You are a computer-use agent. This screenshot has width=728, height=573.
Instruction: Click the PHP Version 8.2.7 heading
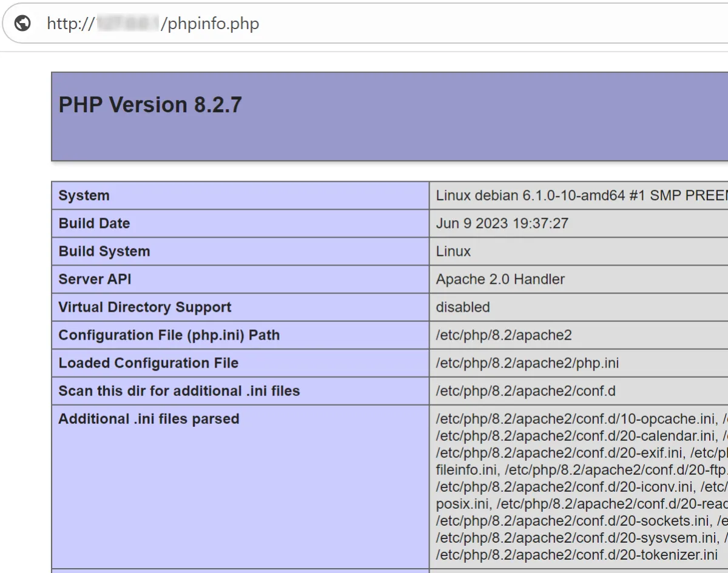[x=150, y=105]
